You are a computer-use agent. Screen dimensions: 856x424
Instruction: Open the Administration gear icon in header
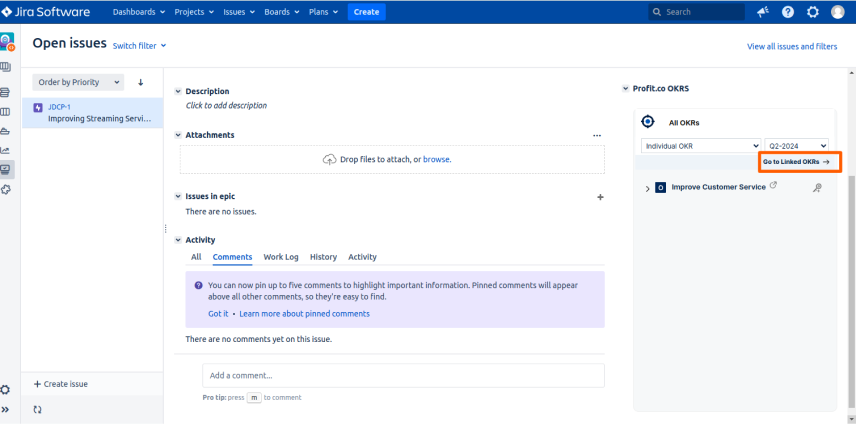[x=813, y=12]
